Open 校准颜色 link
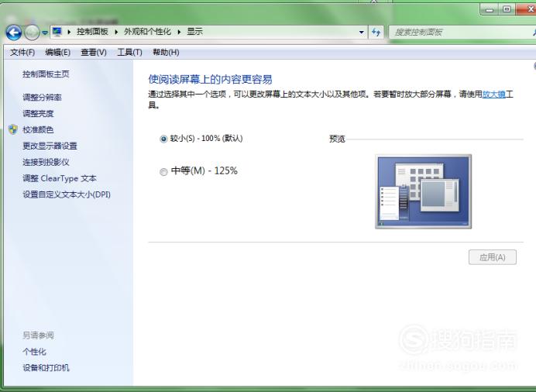536x392 pixels. click(38, 129)
